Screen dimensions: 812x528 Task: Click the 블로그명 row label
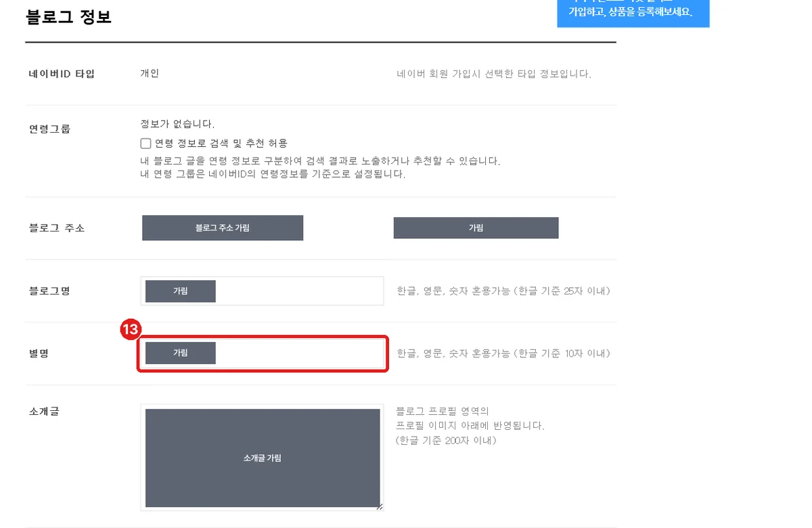point(48,291)
